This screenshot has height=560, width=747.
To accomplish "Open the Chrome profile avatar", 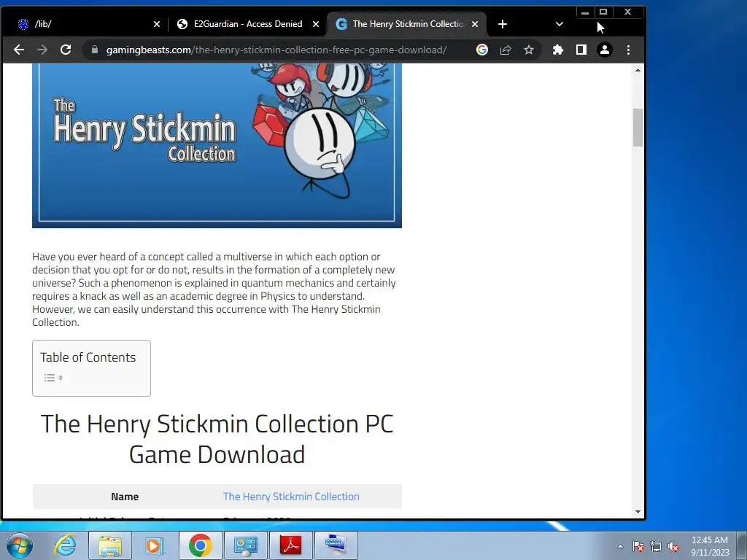I will [x=605, y=50].
